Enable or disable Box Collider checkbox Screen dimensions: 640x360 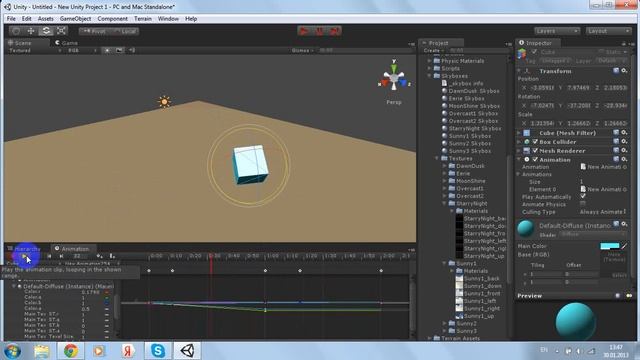[x=535, y=142]
